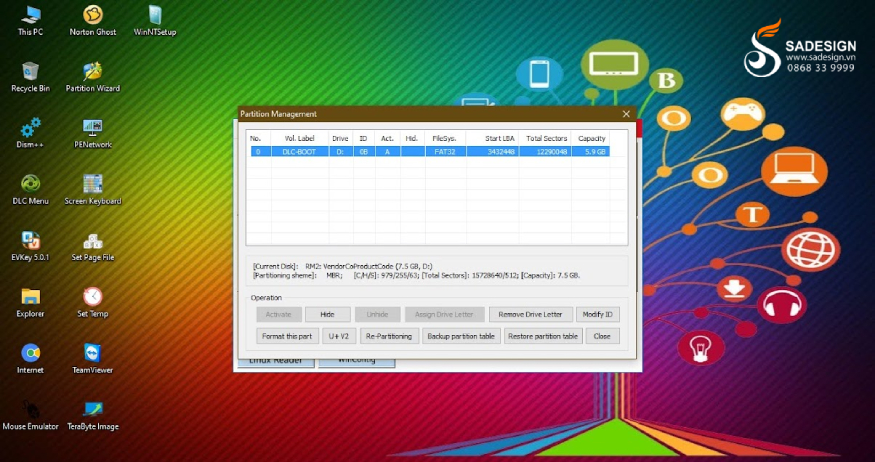Open TeamViewer desktop shortcut
875x462 pixels.
point(93,359)
